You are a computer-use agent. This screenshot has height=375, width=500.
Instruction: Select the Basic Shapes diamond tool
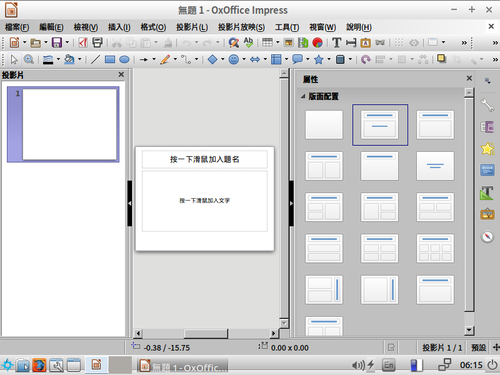212,60
